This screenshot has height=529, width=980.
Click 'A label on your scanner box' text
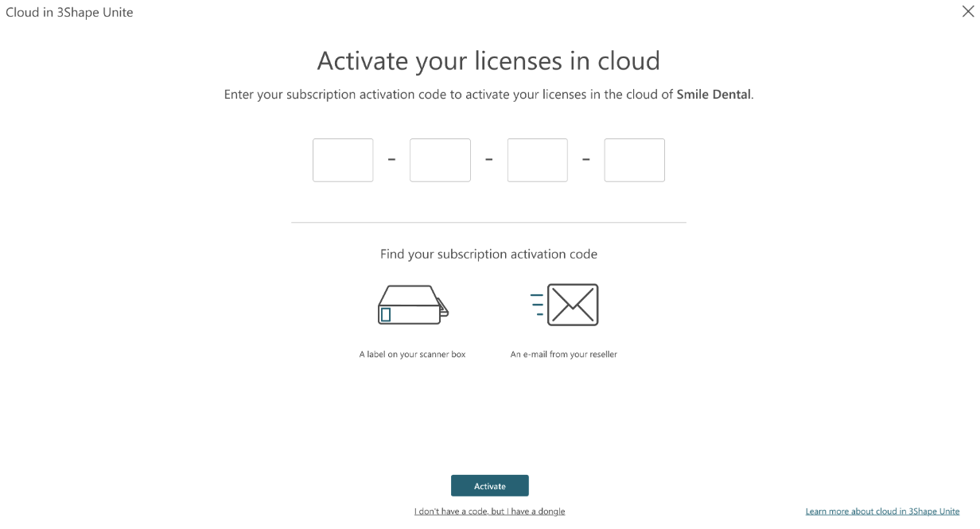pos(413,355)
